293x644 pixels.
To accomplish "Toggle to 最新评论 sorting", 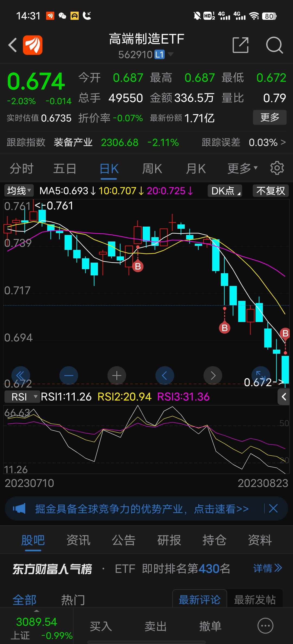I will click(x=200, y=600).
